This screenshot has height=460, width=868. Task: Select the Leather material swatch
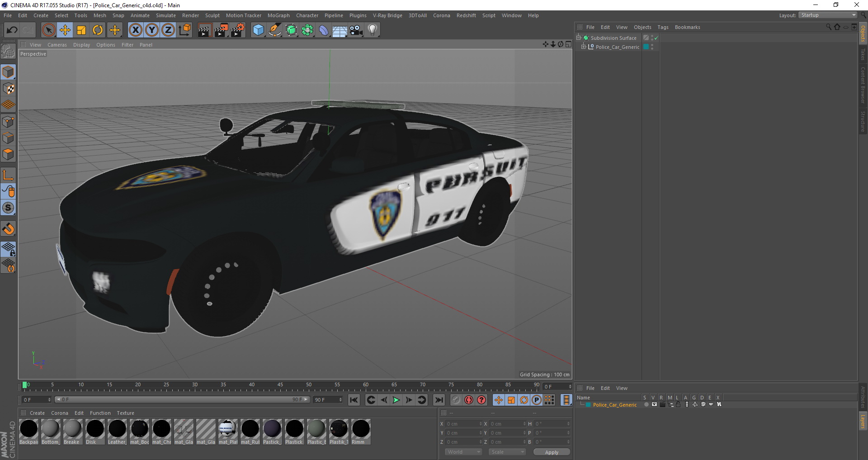117,432
